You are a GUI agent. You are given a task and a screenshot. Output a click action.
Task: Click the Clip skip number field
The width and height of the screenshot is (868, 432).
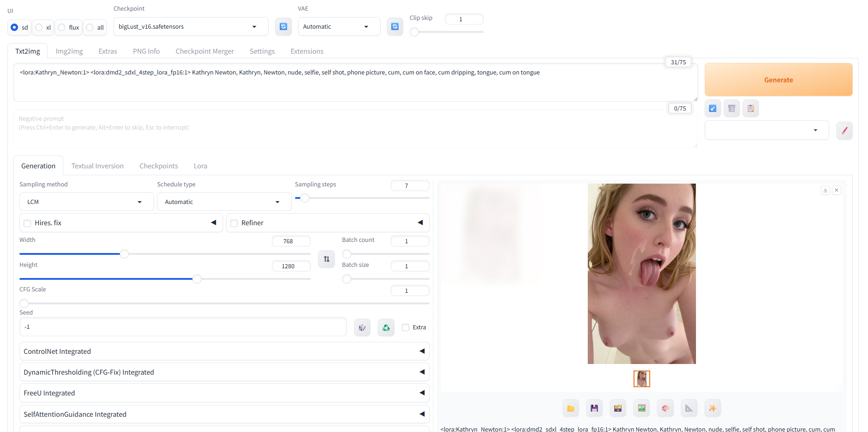tap(464, 19)
